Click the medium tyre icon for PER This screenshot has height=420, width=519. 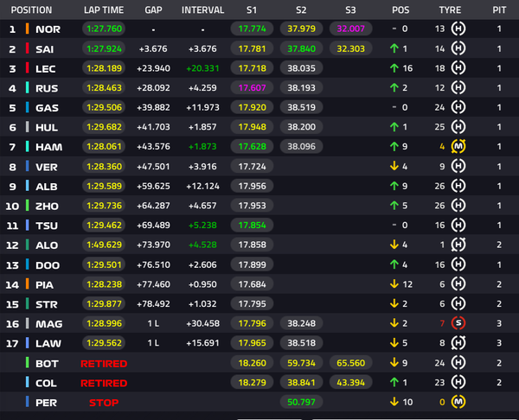[458, 402]
